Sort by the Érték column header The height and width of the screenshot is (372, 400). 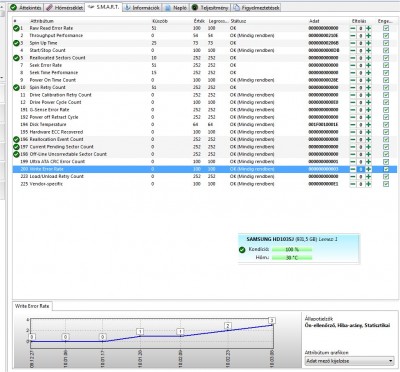click(x=199, y=21)
